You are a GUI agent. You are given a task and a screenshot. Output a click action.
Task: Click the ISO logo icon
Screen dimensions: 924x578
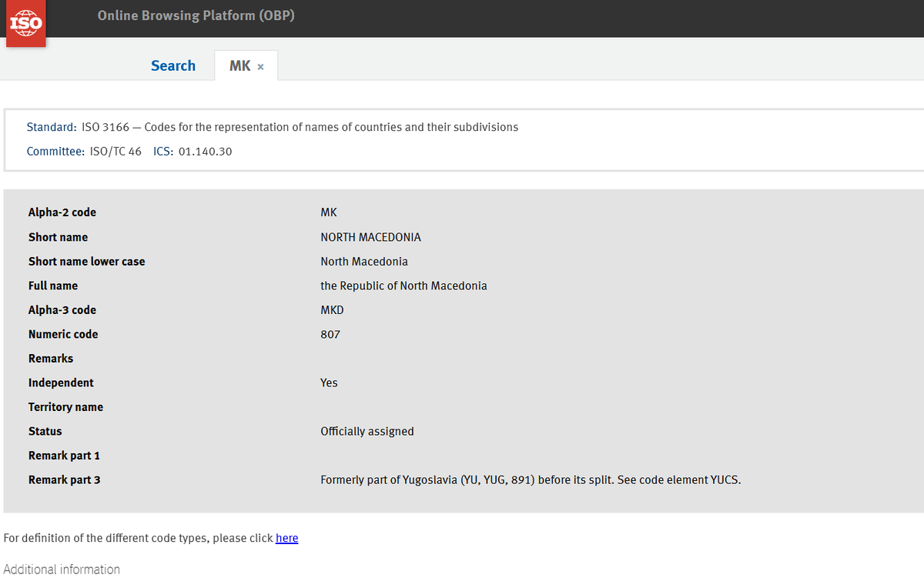pos(25,23)
